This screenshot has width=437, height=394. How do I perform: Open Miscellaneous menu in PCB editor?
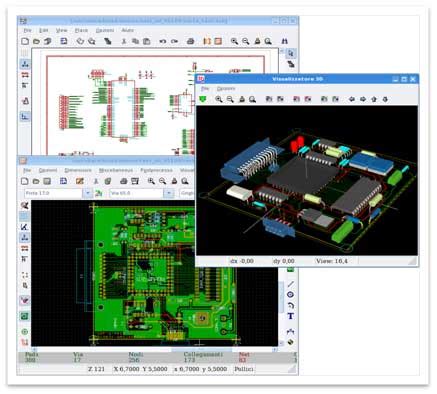point(116,170)
